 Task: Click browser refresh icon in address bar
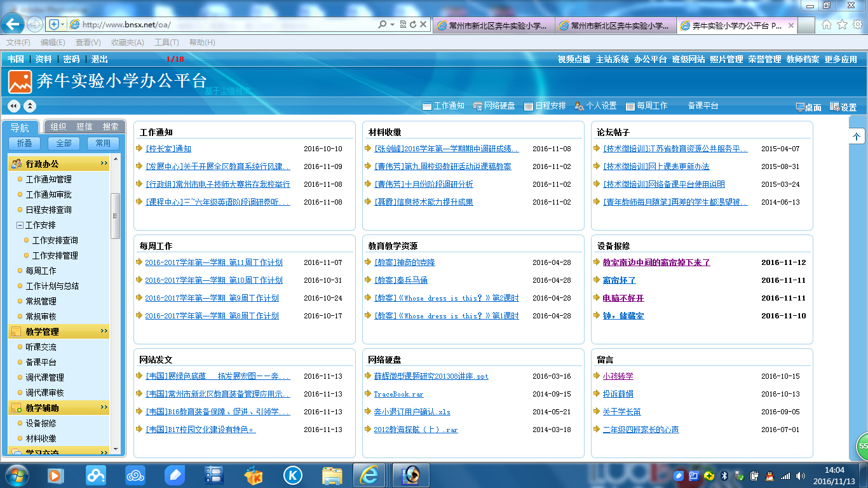pos(413,24)
